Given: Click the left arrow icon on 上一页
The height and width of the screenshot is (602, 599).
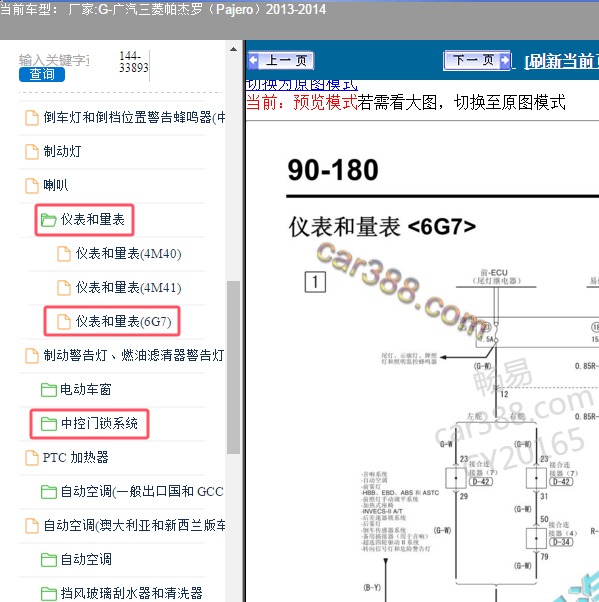Looking at the screenshot, I should 253,60.
